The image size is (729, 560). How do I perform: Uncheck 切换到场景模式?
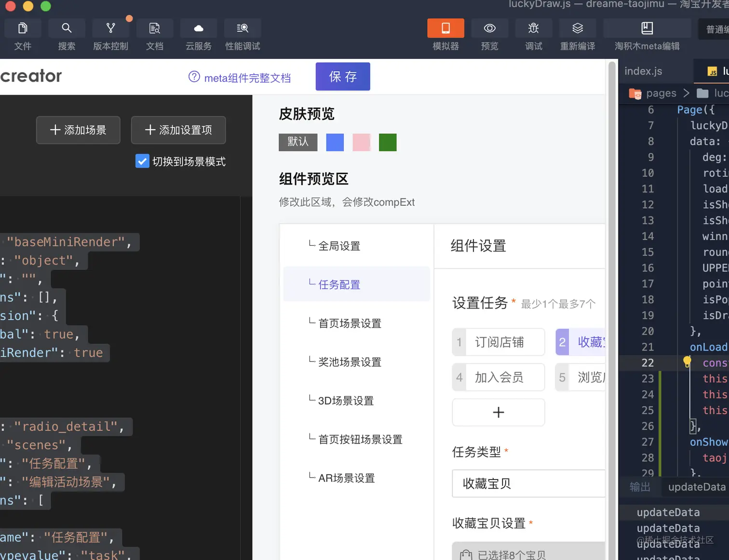pyautogui.click(x=142, y=161)
